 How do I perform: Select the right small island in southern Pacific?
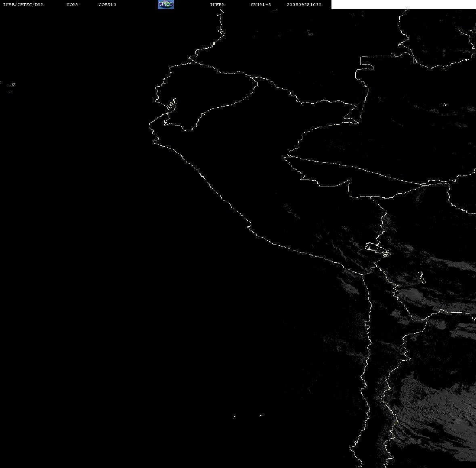(x=261, y=416)
